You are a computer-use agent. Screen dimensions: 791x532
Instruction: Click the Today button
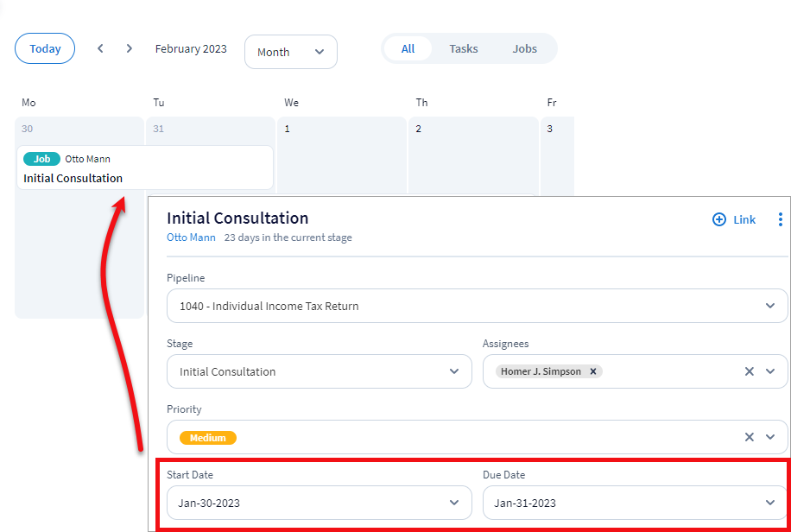[x=45, y=48]
